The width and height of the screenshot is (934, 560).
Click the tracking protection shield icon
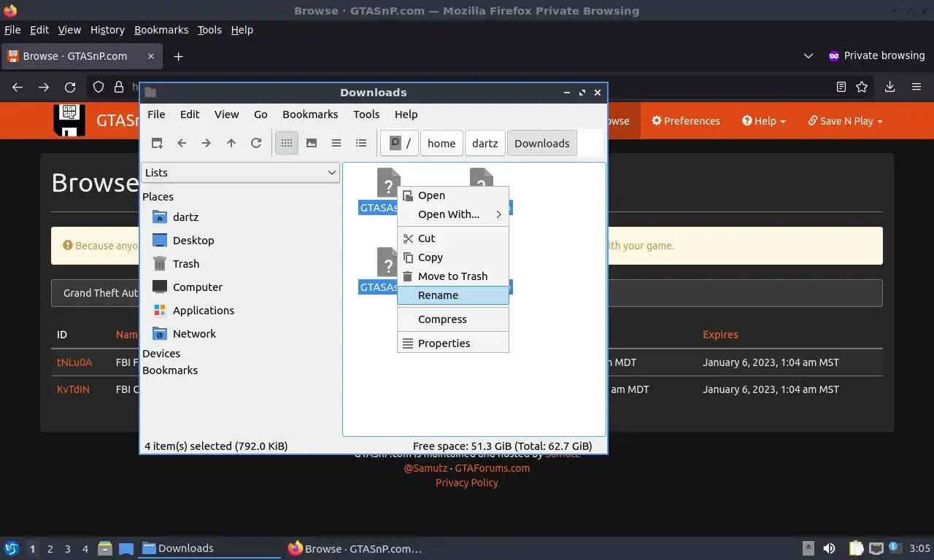[x=99, y=87]
